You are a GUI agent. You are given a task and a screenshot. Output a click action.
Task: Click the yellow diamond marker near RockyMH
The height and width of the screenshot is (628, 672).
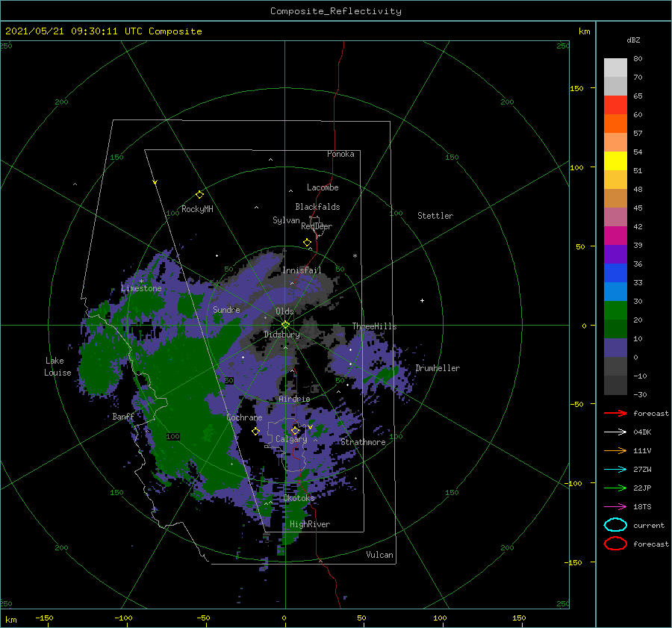click(x=199, y=195)
